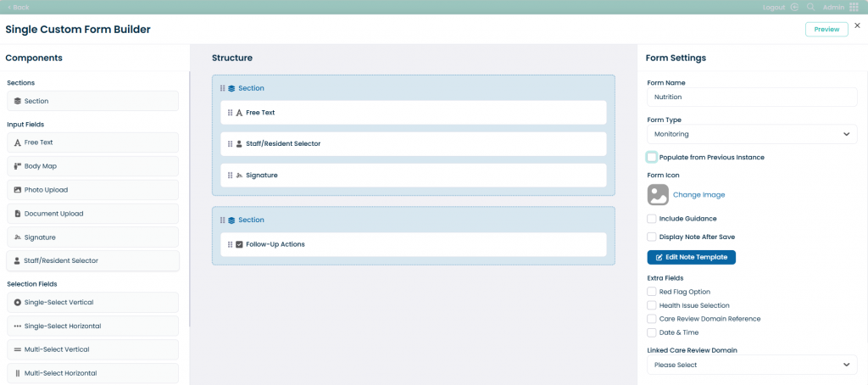Image resolution: width=868 pixels, height=385 pixels.
Task: Click the Photo Upload image icon
Action: [x=18, y=190]
